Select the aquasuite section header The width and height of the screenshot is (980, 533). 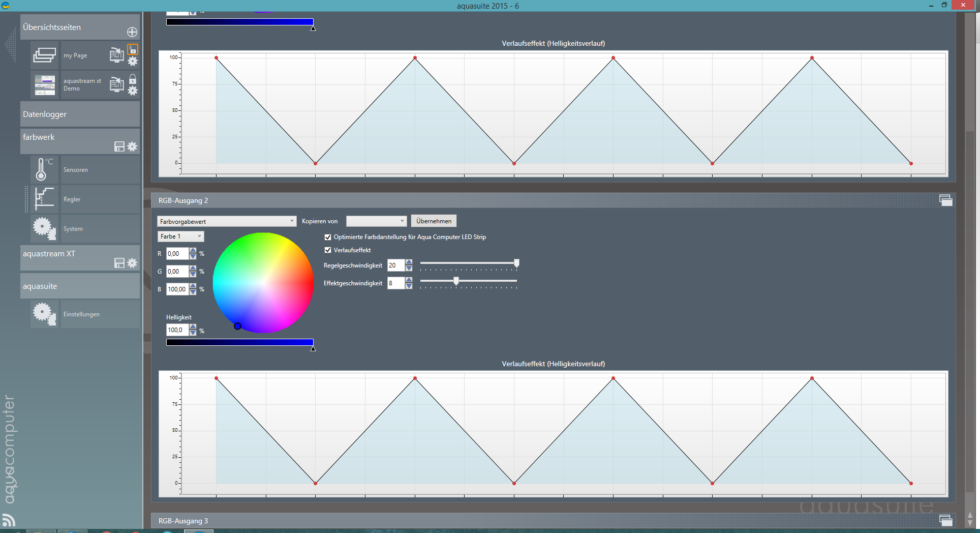tap(80, 286)
